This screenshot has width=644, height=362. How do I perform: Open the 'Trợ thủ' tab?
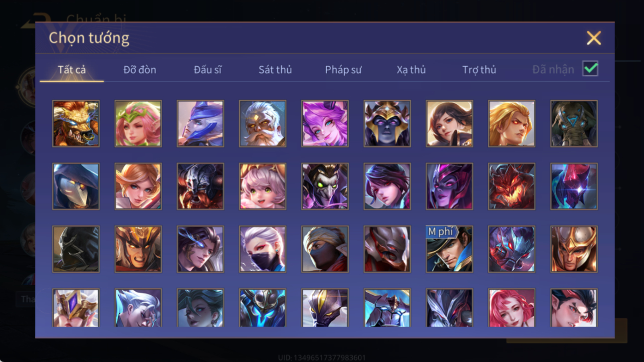click(479, 70)
